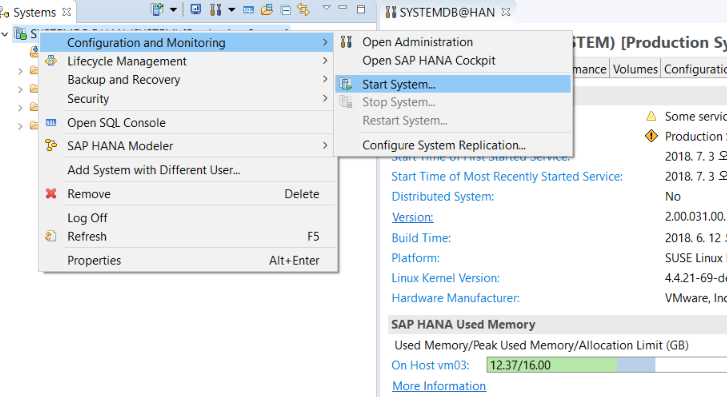Close the SYSTEMDB@HAN editor tab
The height and width of the screenshot is (397, 727).
[506, 12]
